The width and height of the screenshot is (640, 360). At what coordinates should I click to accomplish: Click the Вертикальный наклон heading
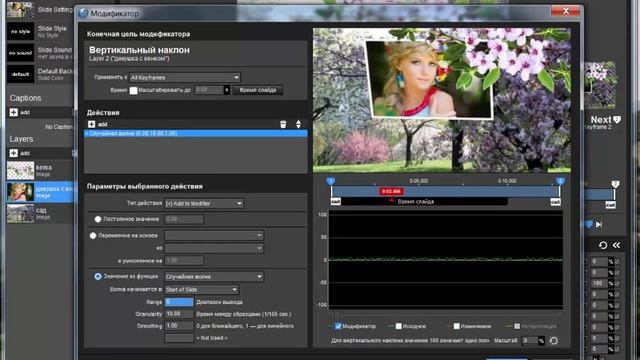(x=139, y=50)
